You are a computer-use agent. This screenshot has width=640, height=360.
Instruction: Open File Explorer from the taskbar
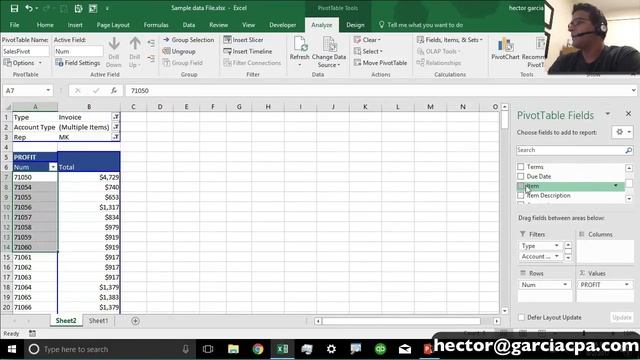tap(233, 349)
